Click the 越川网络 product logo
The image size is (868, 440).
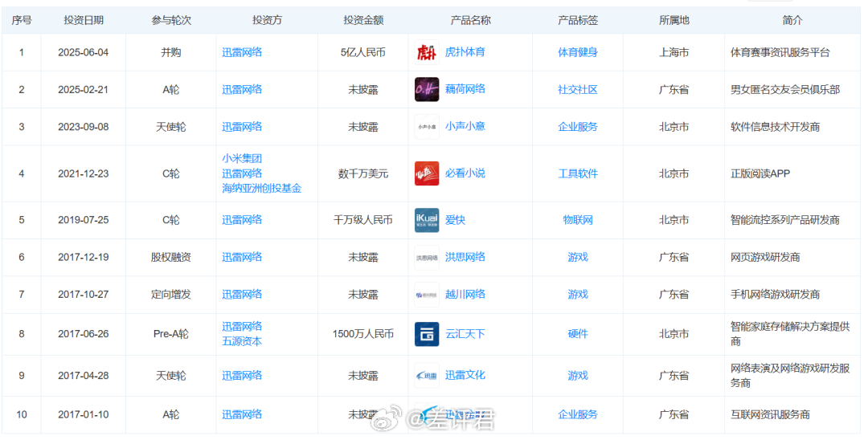point(427,295)
